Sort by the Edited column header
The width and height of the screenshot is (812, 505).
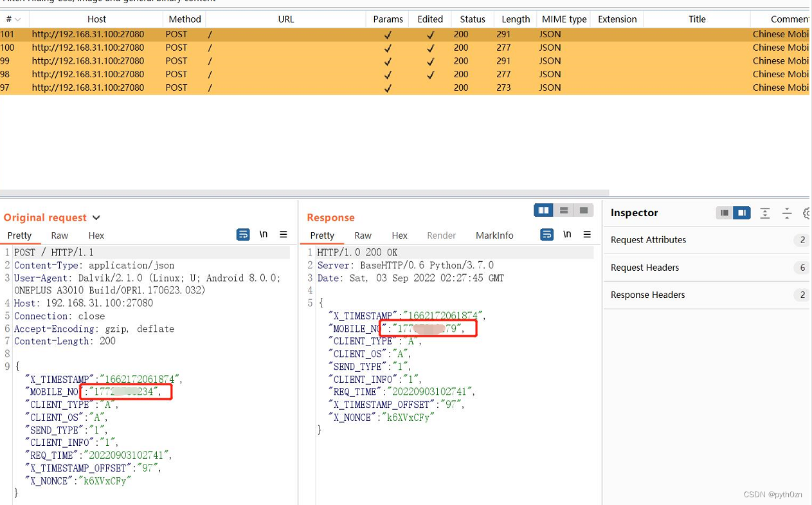pos(430,19)
